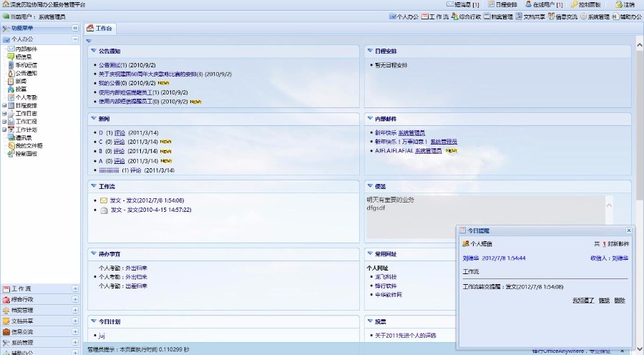Collapse the 个人办公 section with minus button
The height and width of the screenshot is (355, 644).
(x=75, y=39)
